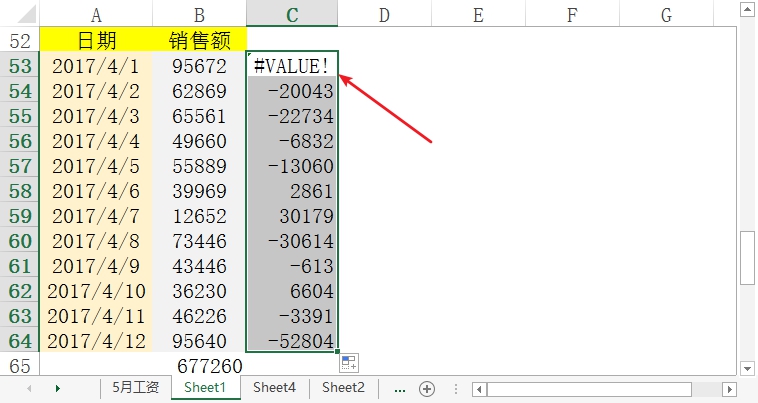758x403 pixels.
Task: Select cell showing 2861
Action: tap(292, 190)
